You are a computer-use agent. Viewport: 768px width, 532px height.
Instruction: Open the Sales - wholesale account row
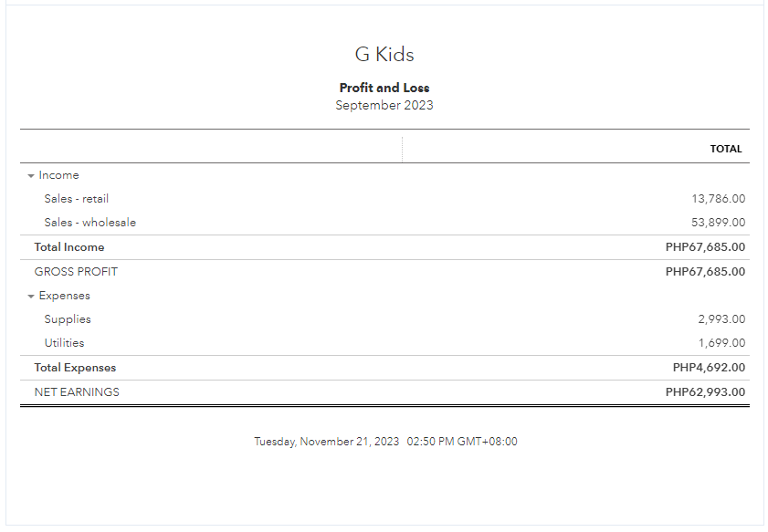[90, 223]
